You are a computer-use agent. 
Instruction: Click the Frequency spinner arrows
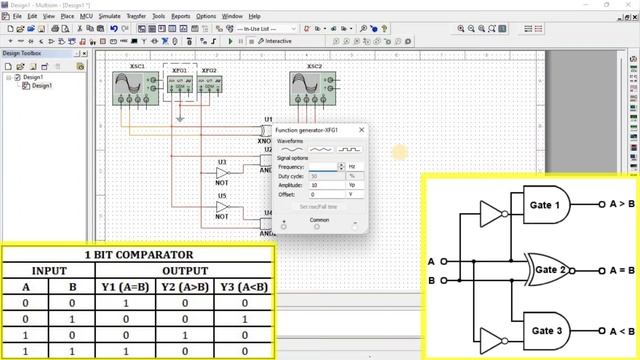[341, 167]
